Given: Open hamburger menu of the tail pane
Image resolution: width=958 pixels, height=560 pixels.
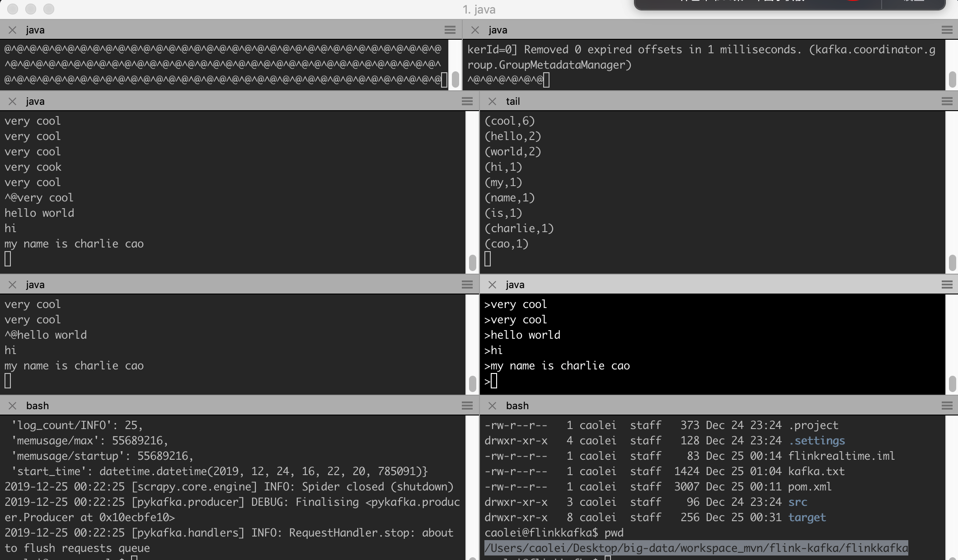Looking at the screenshot, I should click(947, 101).
